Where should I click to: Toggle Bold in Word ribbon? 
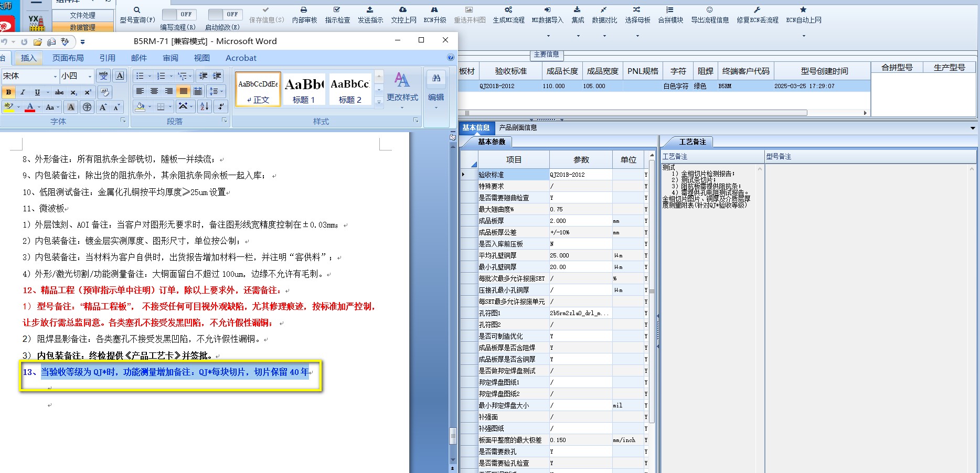coord(8,92)
